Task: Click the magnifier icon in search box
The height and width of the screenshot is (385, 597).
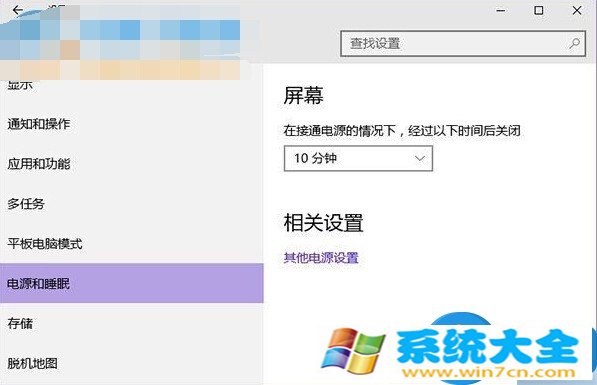Action: coord(575,43)
